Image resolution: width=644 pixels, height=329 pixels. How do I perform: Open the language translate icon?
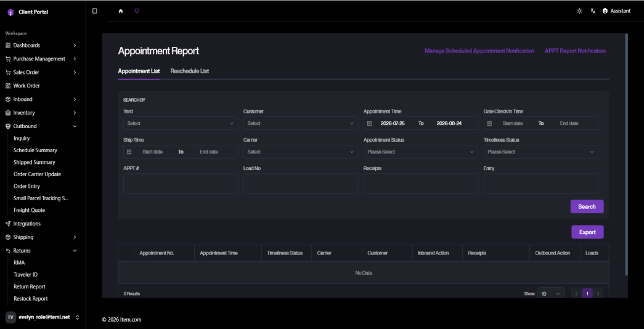click(x=593, y=11)
